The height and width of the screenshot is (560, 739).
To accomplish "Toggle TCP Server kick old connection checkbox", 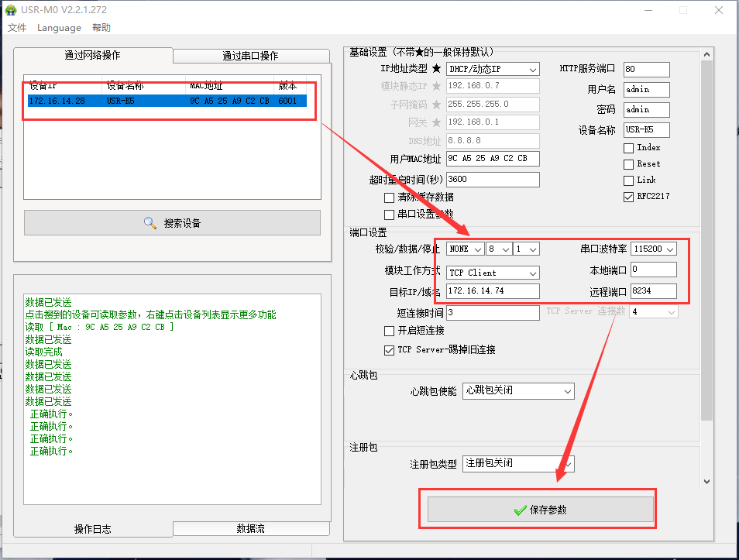I will [389, 350].
